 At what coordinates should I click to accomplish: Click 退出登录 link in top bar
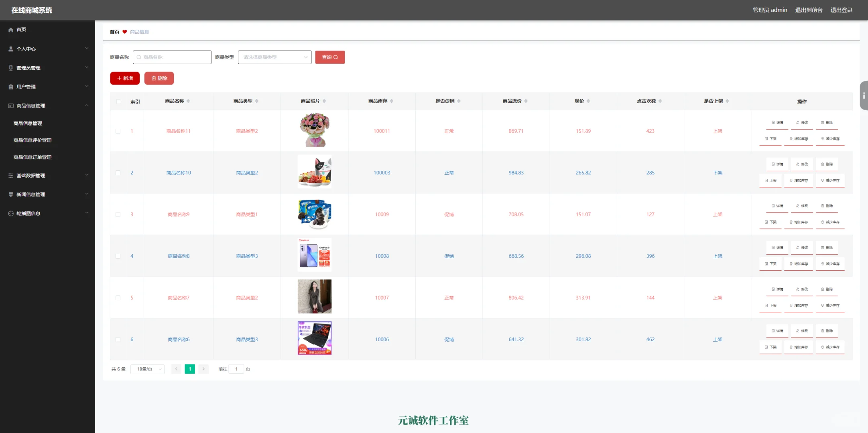[841, 10]
